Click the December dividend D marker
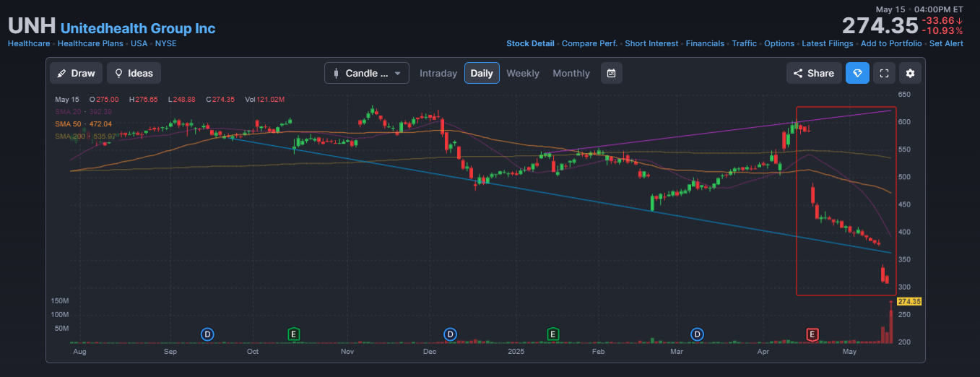The width and height of the screenshot is (980, 377). 450,334
